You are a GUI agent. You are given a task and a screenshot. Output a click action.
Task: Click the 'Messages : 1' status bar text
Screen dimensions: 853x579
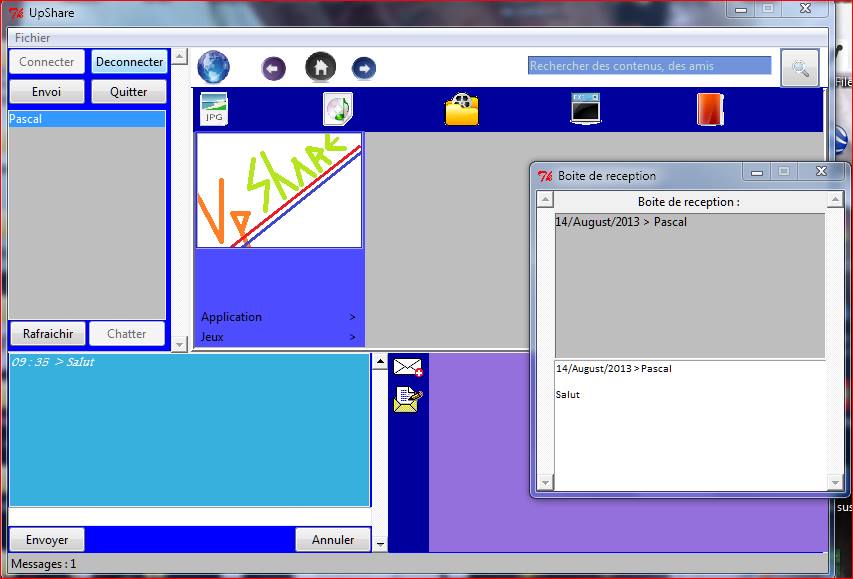[44, 564]
